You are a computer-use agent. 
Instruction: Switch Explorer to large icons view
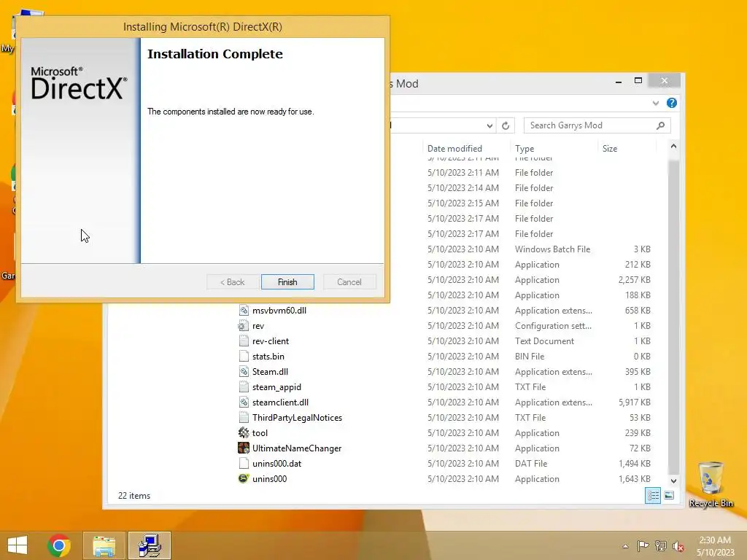[x=669, y=496]
